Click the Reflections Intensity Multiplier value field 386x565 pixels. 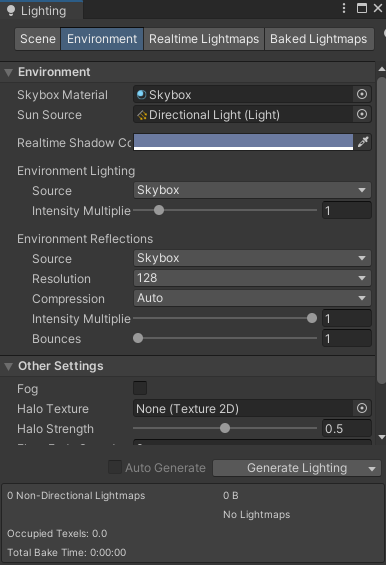point(346,319)
